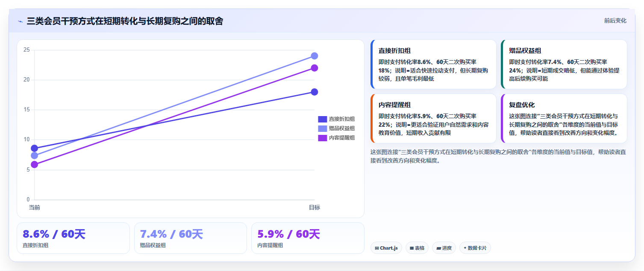Select the 7.4% / 60天 stat card
644x271 pixels.
coord(191,238)
